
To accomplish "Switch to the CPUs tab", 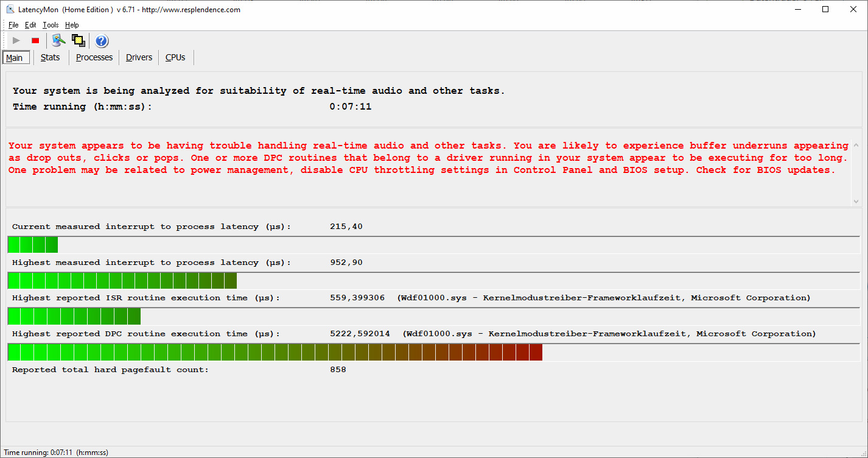I will click(x=175, y=57).
